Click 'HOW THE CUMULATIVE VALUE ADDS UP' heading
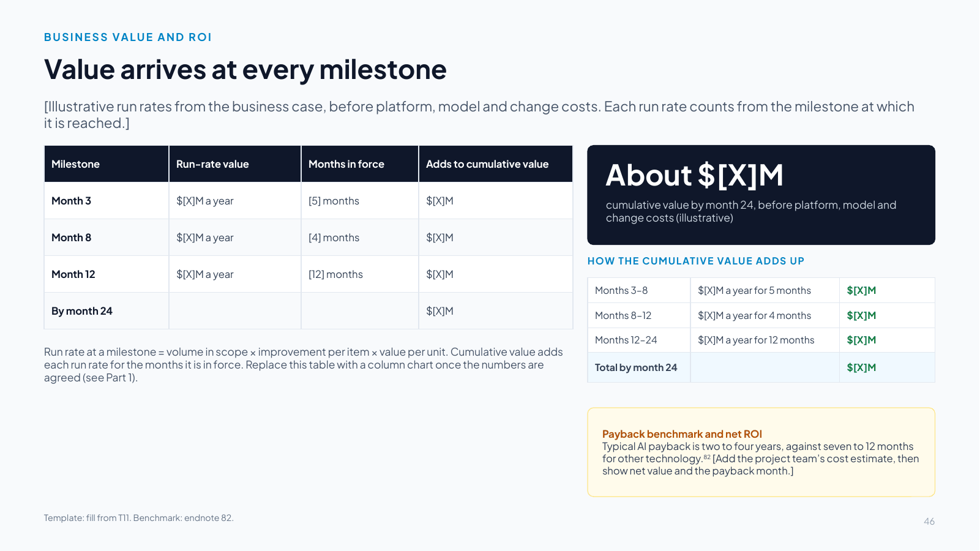Image resolution: width=980 pixels, height=551 pixels. pos(696,261)
